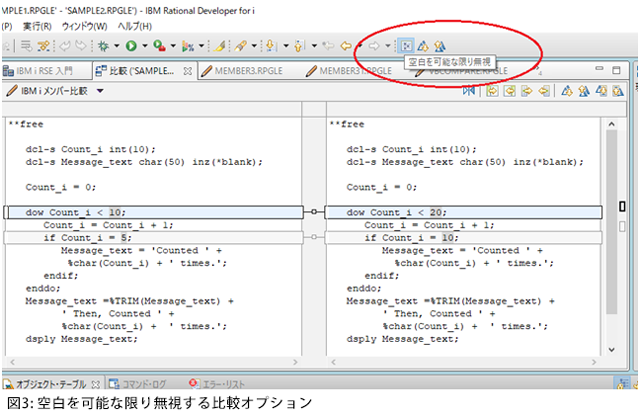This screenshot has height=415, width=640.
Task: Click the coverage percent icon
Action: pos(188,46)
